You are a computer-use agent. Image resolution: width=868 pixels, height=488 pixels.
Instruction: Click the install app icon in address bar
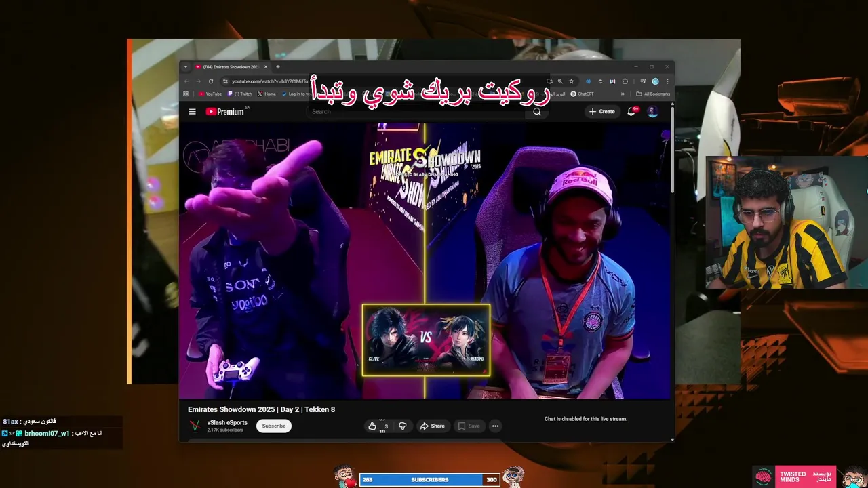(x=549, y=81)
